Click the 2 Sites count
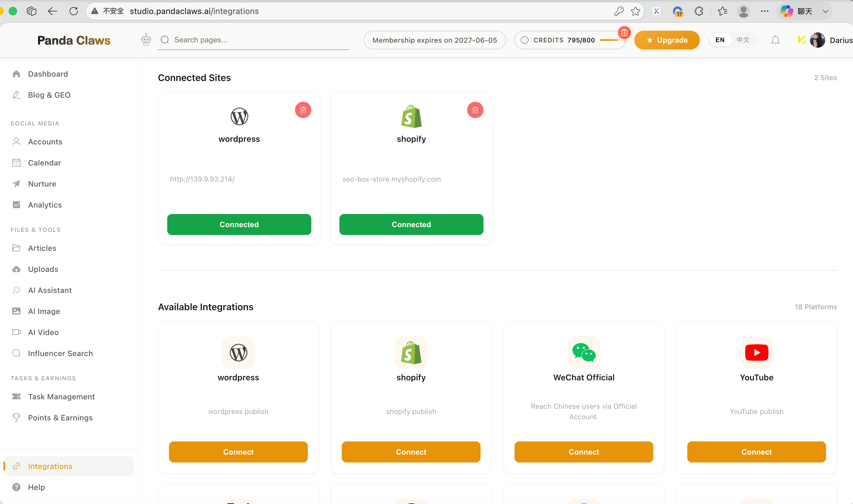 [826, 77]
